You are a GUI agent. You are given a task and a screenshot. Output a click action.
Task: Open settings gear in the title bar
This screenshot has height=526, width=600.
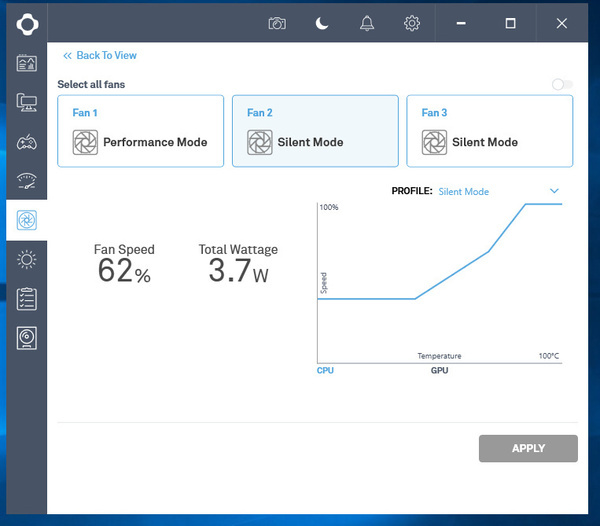tap(412, 23)
